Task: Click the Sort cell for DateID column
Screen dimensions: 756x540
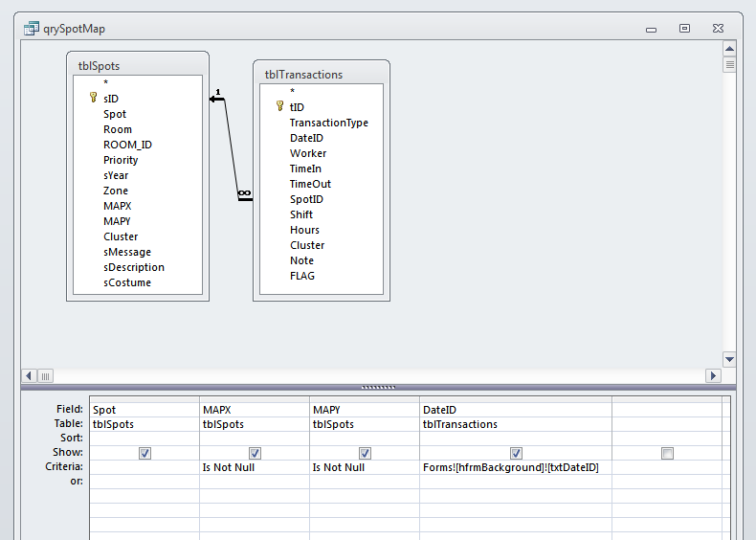Action: click(x=516, y=439)
